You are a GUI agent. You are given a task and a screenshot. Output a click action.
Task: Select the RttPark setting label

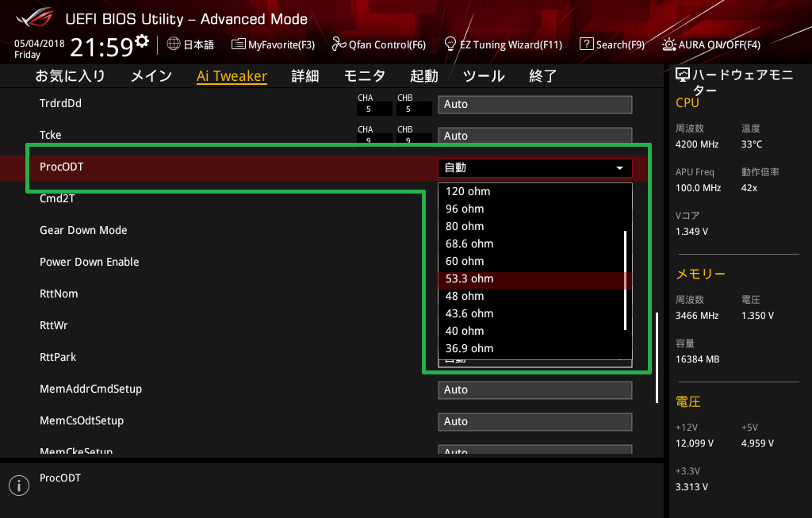(x=57, y=357)
